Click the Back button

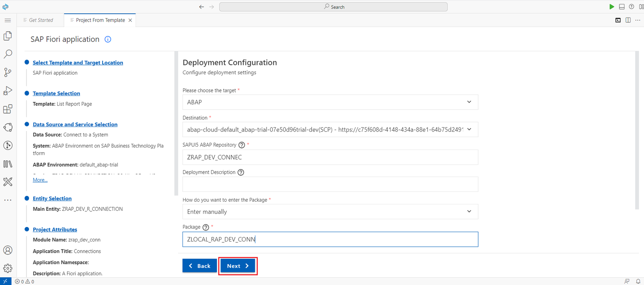pyautogui.click(x=200, y=266)
